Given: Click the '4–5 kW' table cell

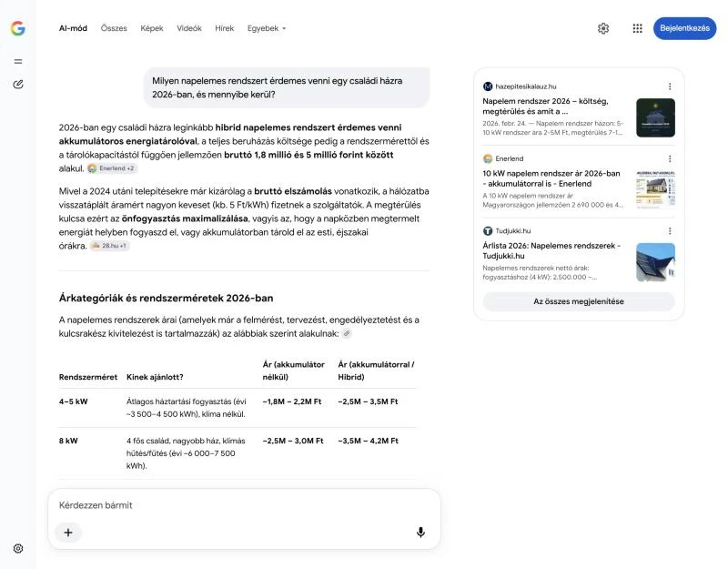Looking at the screenshot, I should pyautogui.click(x=74, y=401).
